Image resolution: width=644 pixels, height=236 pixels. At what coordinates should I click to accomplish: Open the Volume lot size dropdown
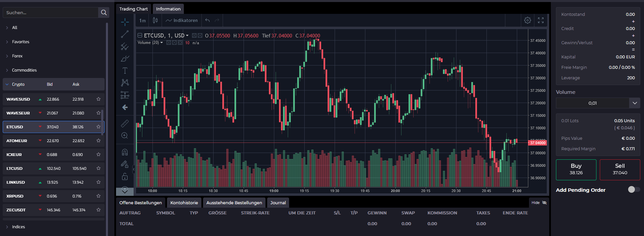pyautogui.click(x=635, y=103)
